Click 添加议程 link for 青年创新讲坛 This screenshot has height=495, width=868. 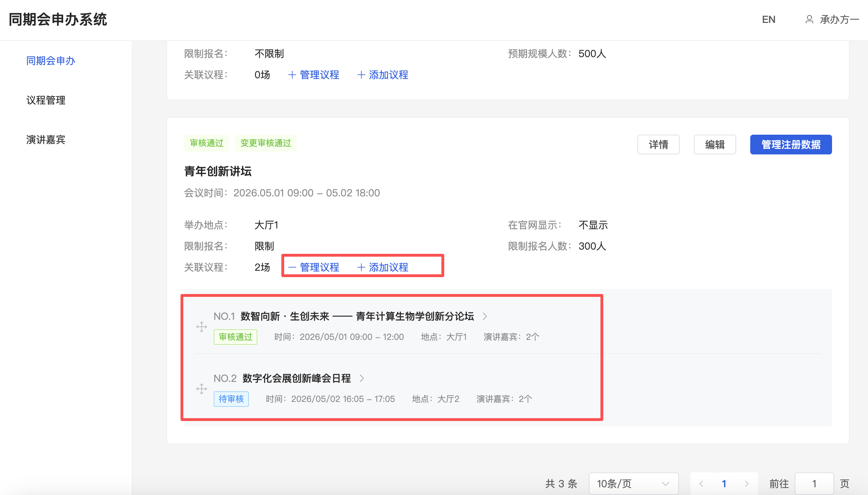point(383,267)
